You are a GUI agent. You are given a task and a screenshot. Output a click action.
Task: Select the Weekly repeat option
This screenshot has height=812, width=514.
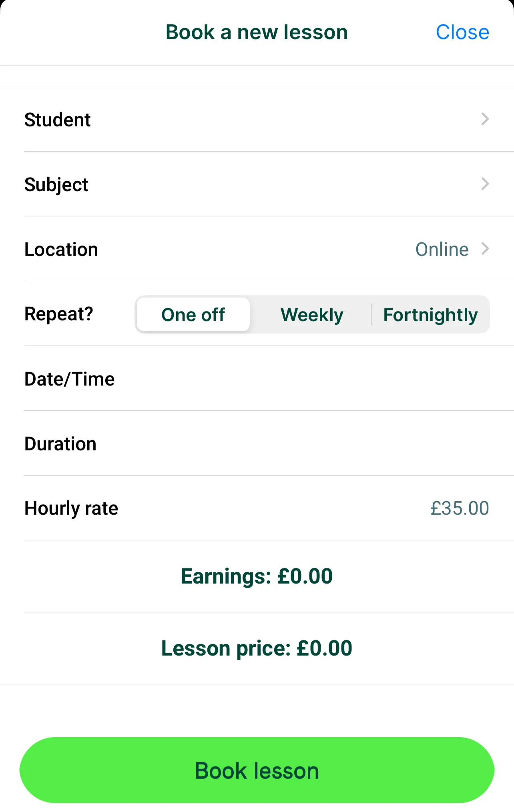point(312,315)
